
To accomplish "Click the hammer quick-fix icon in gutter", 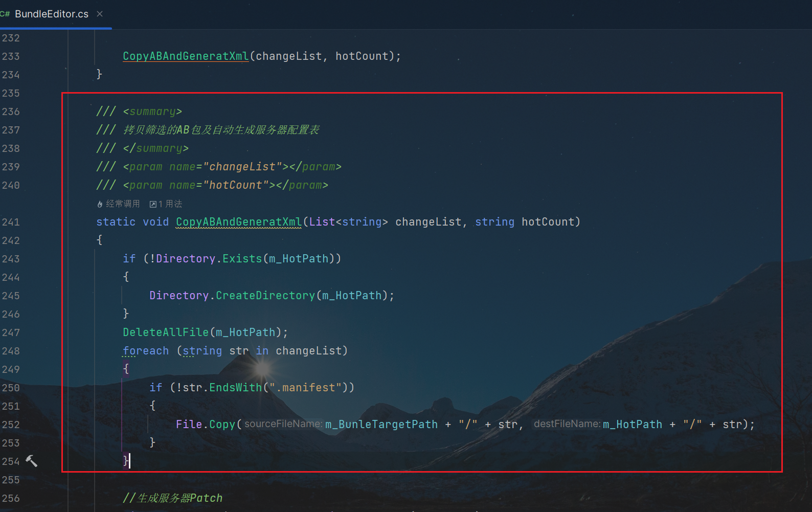I will pyautogui.click(x=31, y=461).
